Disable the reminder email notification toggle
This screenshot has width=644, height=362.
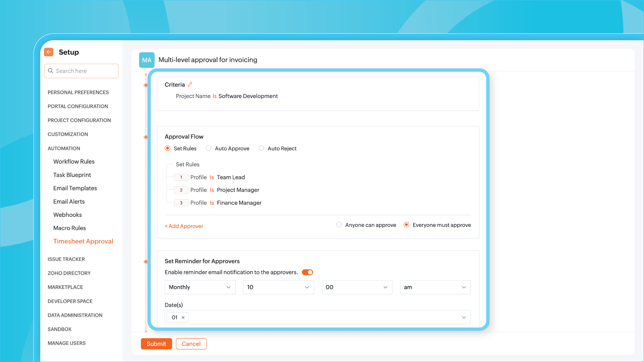307,272
